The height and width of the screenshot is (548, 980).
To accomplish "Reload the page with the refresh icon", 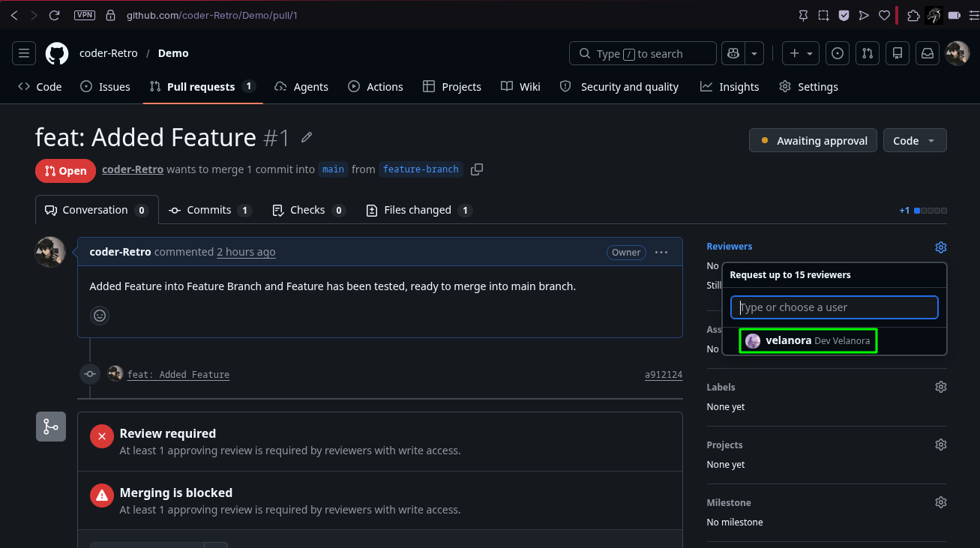I will (x=54, y=15).
